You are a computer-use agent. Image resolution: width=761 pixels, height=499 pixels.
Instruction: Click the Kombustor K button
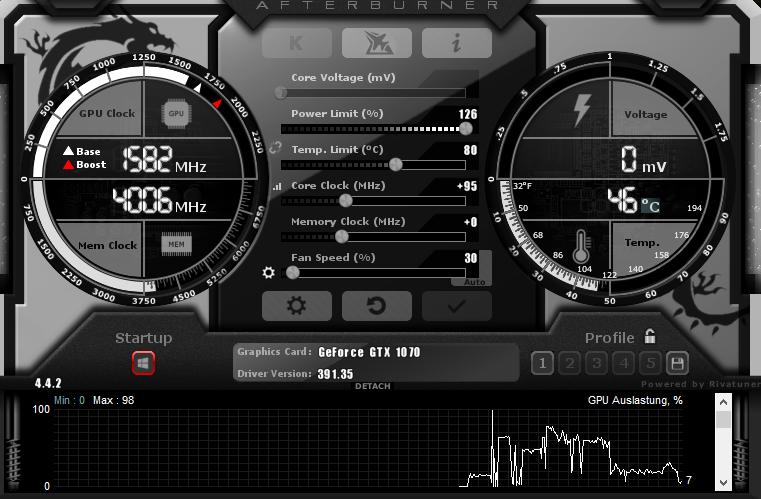pyautogui.click(x=297, y=43)
